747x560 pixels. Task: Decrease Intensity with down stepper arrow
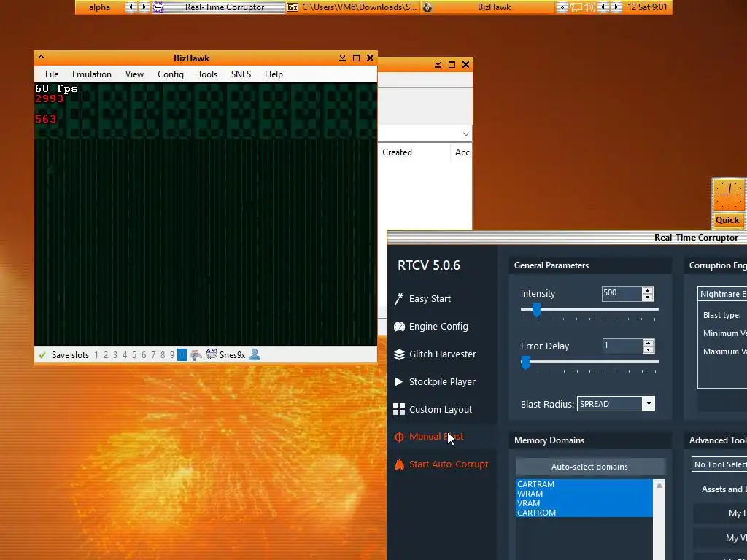click(648, 297)
